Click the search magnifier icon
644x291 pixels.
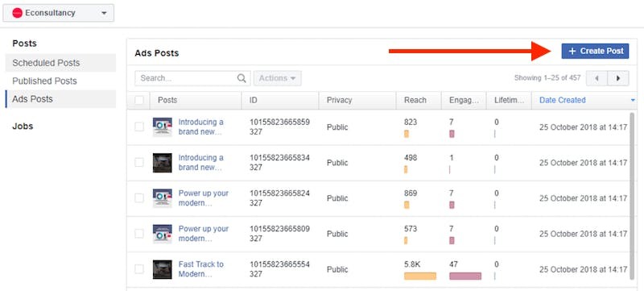point(242,78)
